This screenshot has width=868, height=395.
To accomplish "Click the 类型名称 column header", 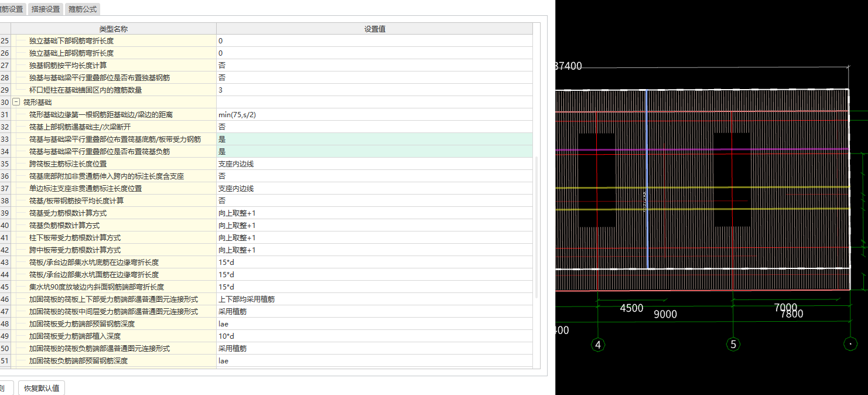I will point(114,29).
